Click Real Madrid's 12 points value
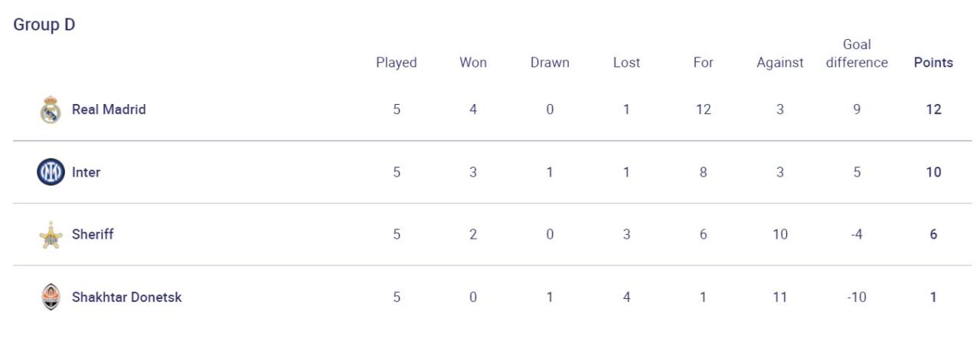The width and height of the screenshot is (980, 338). [x=933, y=109]
